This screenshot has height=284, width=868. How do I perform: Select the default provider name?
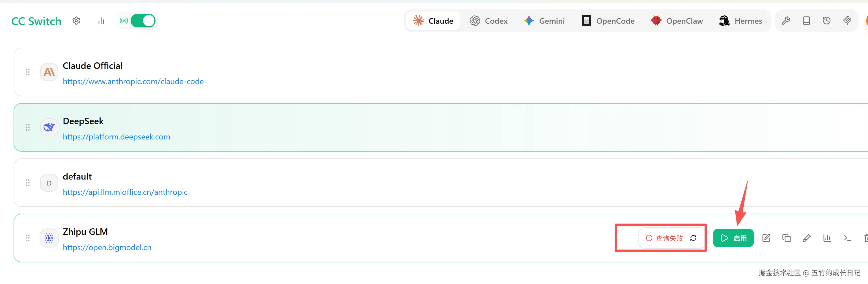[77, 176]
